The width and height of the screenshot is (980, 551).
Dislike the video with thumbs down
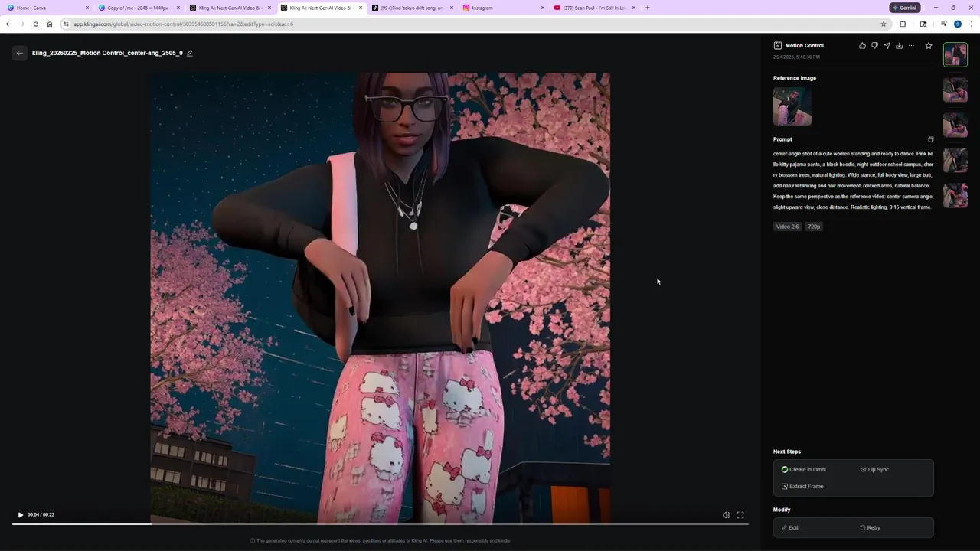tap(874, 46)
